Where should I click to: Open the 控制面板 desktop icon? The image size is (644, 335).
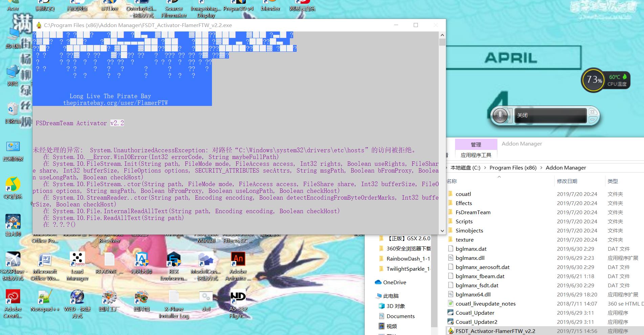(13, 151)
